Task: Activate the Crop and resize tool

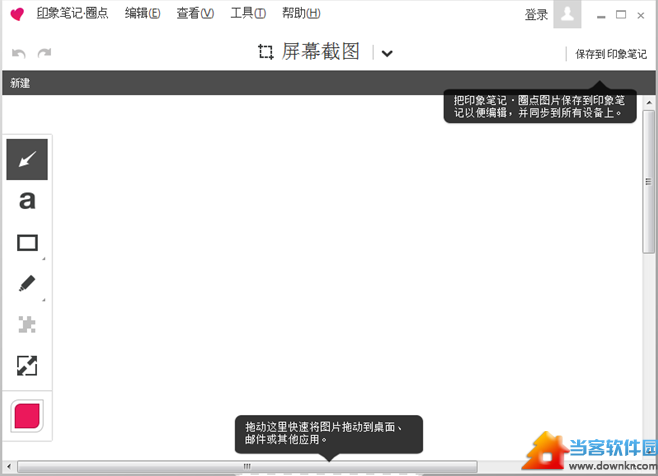Action: tap(27, 366)
